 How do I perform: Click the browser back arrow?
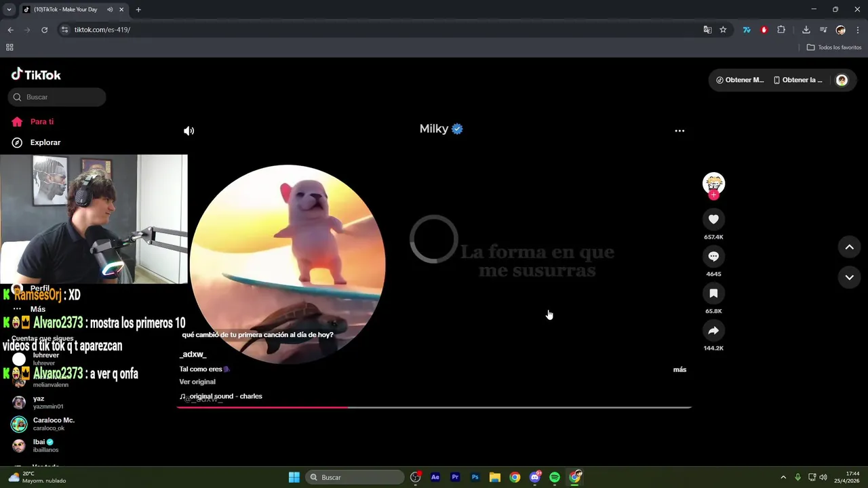tap(10, 30)
